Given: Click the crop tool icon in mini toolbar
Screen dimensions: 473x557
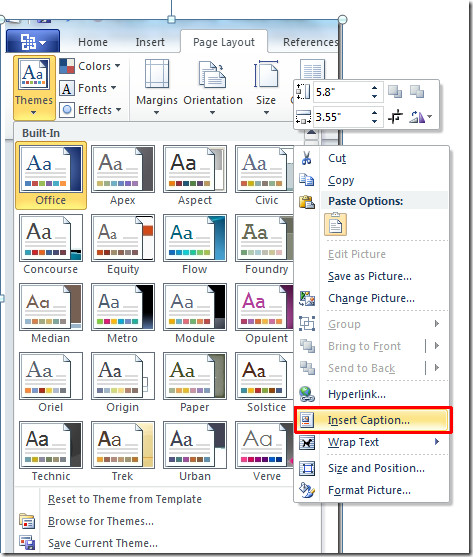Looking at the screenshot, I should 395,117.
